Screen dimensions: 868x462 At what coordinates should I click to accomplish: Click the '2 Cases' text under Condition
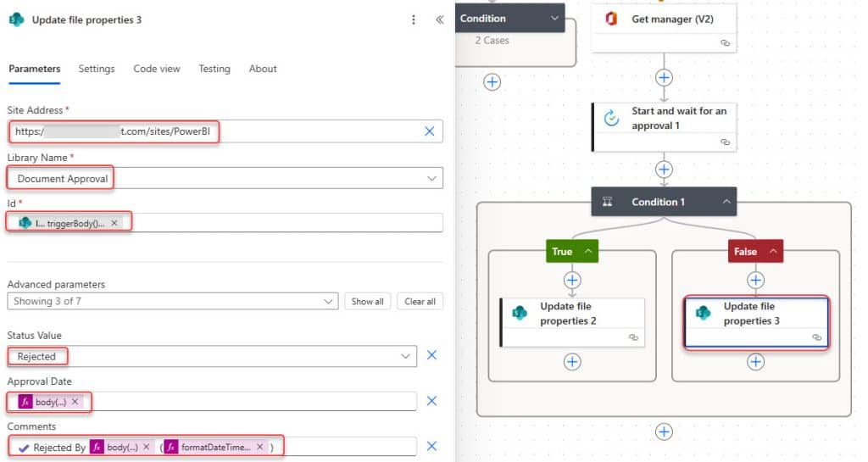click(x=492, y=41)
